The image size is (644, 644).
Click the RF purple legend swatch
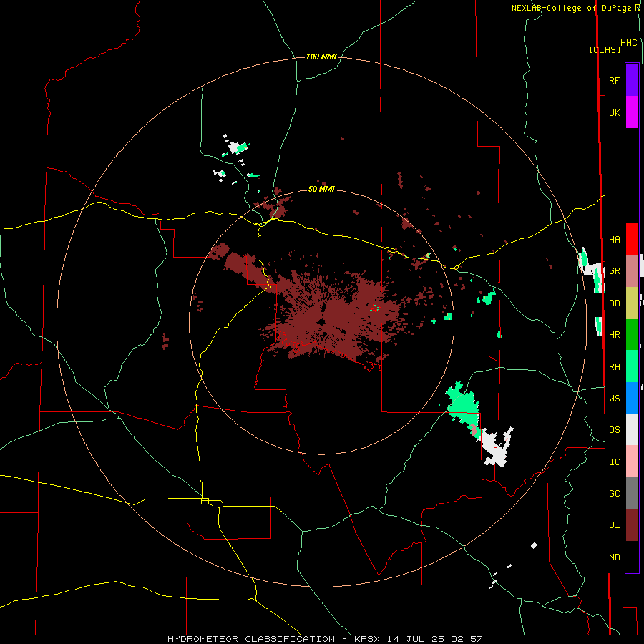click(x=632, y=80)
